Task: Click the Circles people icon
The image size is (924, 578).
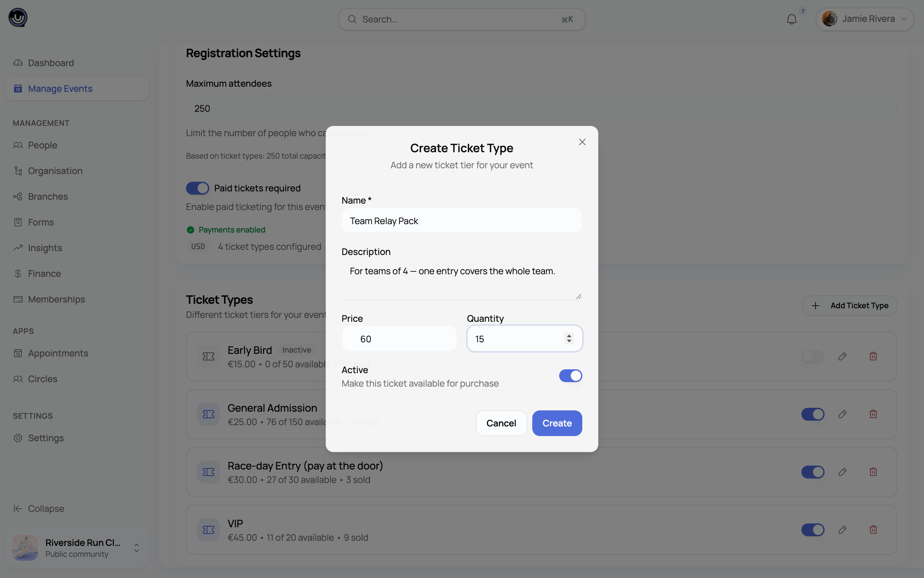Action: pos(18,379)
